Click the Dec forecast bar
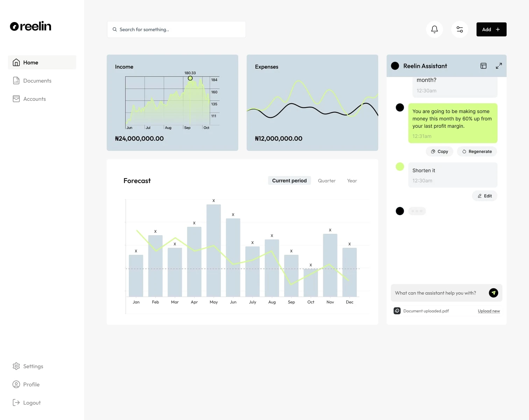The width and height of the screenshot is (529, 420). (350, 272)
